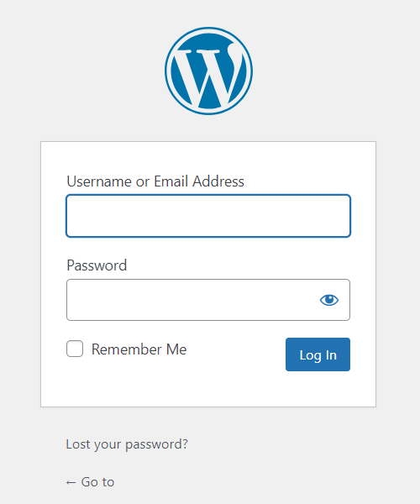Submit the form with the blue Log In button
420x504 pixels.
coord(318,354)
